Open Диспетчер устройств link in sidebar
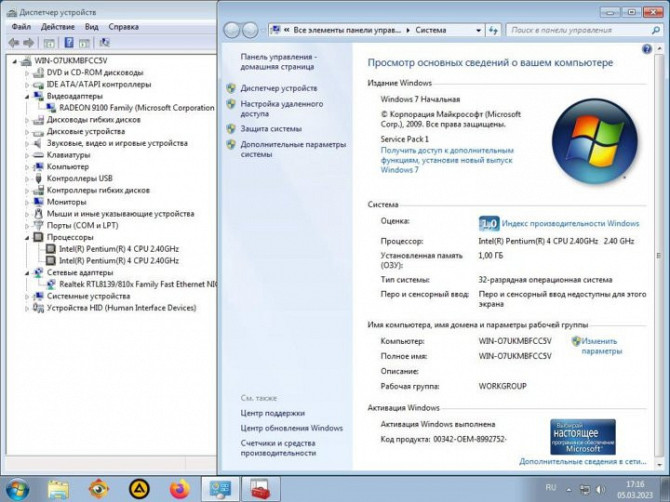The image size is (670, 502). [279, 88]
